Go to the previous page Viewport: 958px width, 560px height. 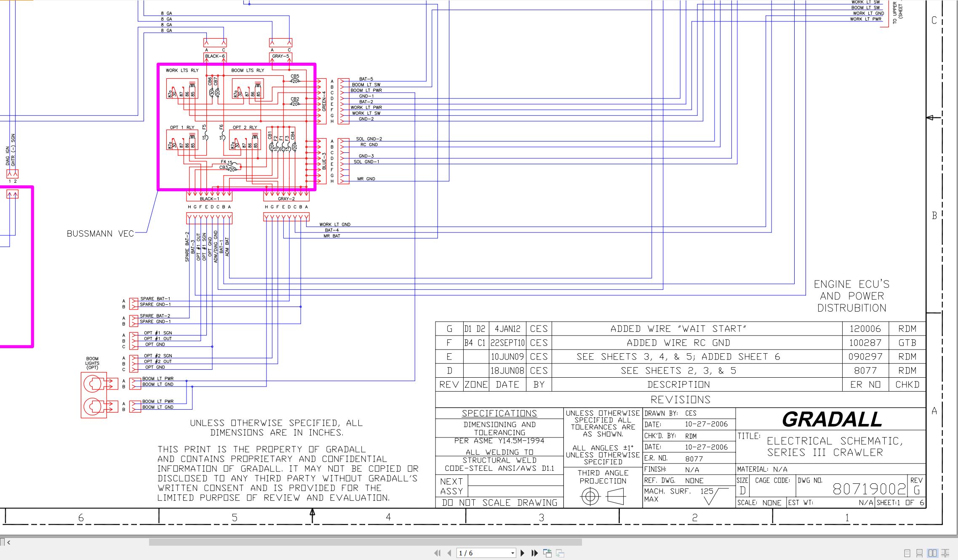coord(449,553)
